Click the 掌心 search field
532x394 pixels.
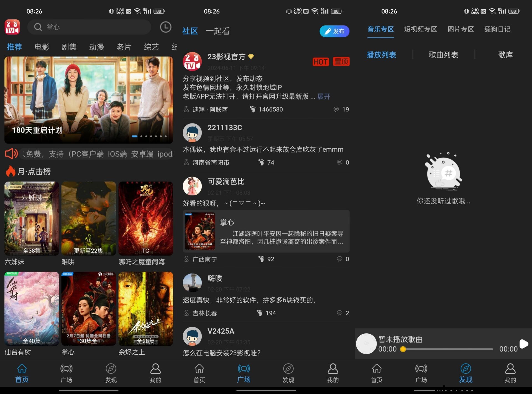(x=89, y=27)
